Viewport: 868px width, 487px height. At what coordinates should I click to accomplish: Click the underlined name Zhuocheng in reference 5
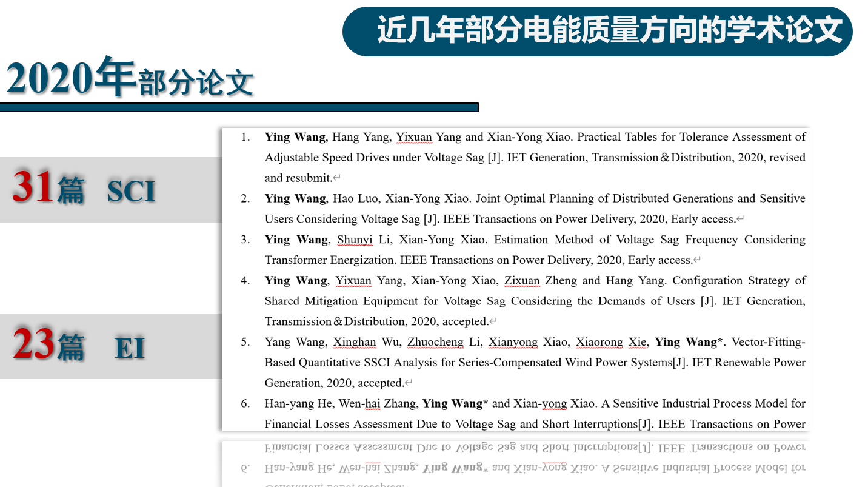point(435,342)
